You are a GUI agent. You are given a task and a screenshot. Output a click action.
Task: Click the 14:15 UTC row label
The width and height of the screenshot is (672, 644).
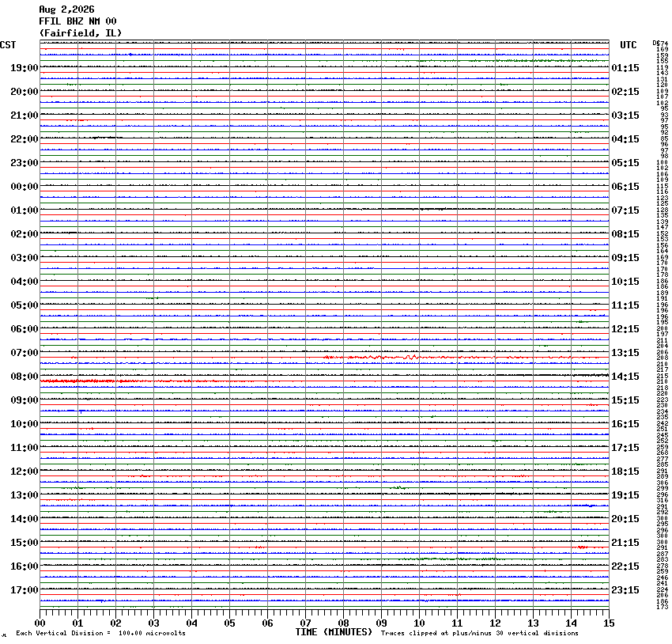[x=625, y=377]
